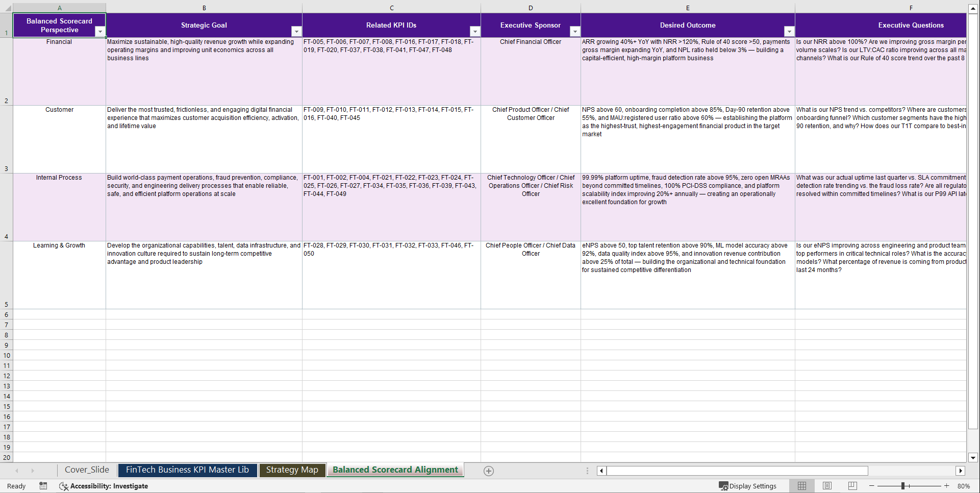Go to next sheet tab arrow
This screenshot has height=493, width=980.
(x=33, y=471)
